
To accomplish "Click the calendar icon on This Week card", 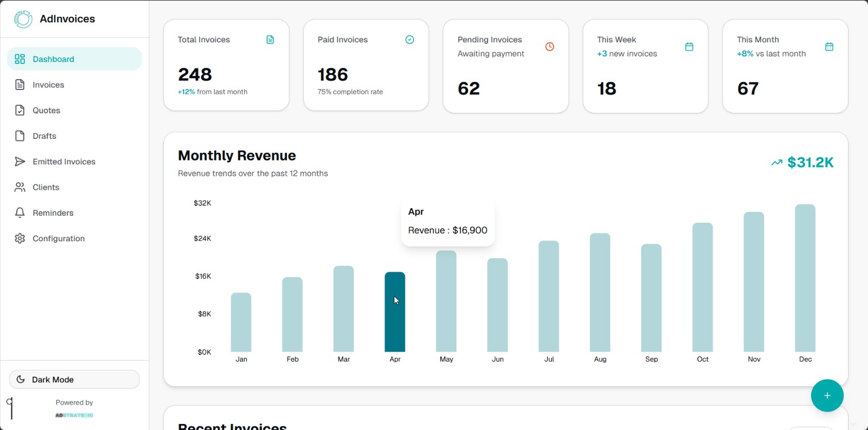I will click(x=689, y=47).
